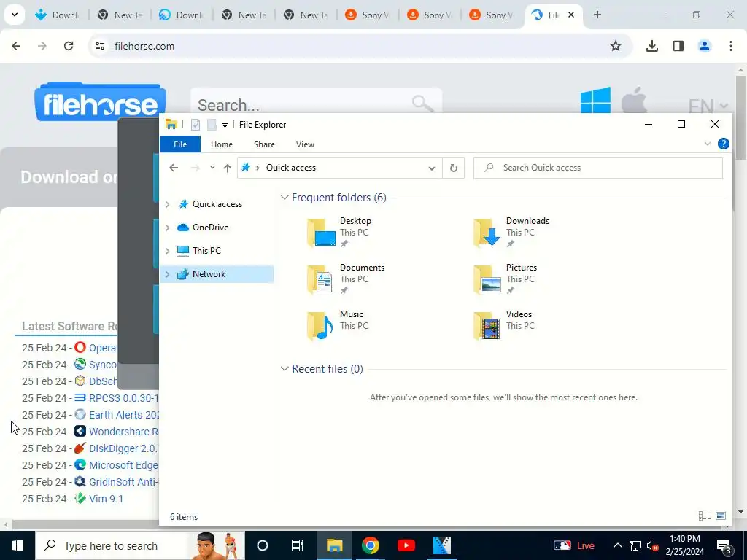The height and width of the screenshot is (560, 747).
Task: Open the Wondershare link
Action: tap(123, 432)
